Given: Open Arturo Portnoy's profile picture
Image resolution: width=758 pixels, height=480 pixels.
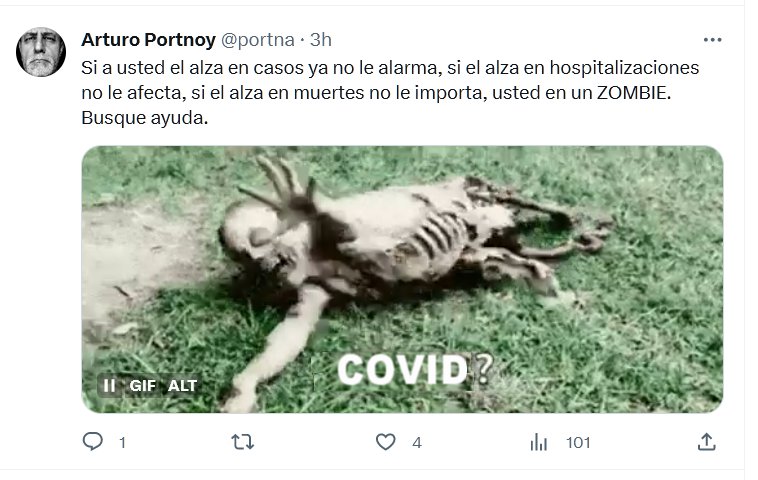Looking at the screenshot, I should point(41,52).
